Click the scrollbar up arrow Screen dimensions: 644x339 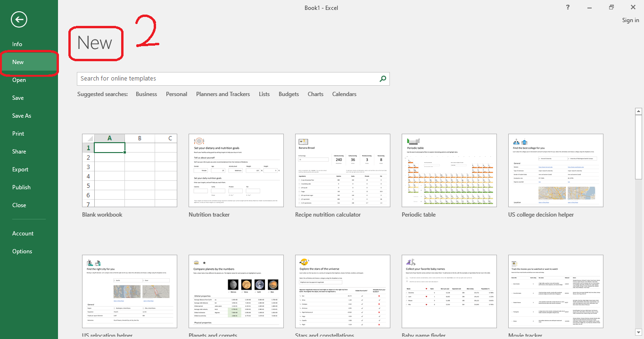coord(639,112)
